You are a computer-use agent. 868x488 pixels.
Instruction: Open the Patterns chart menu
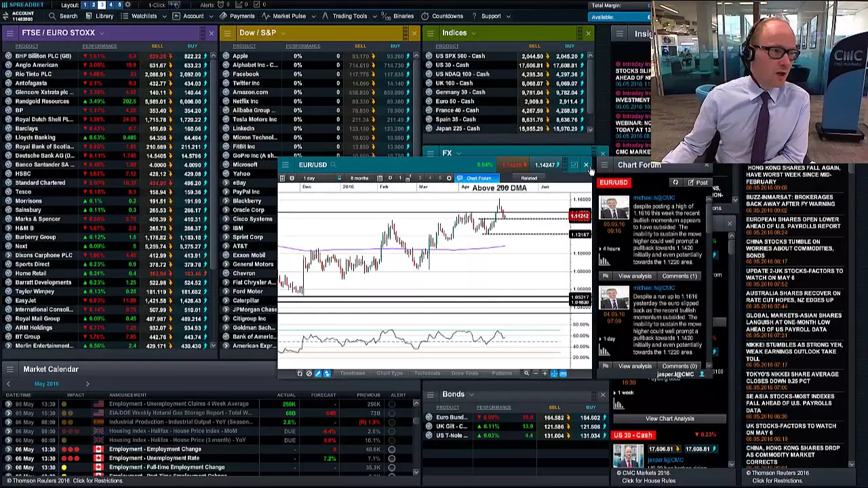click(502, 373)
